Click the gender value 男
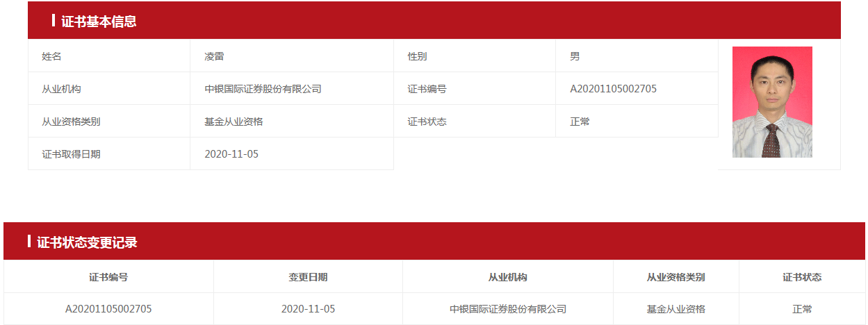Screen dimensions: 868x325 [x=575, y=56]
